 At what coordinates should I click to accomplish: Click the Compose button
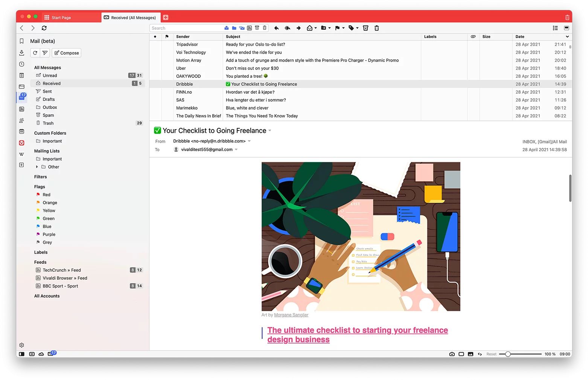tap(67, 53)
